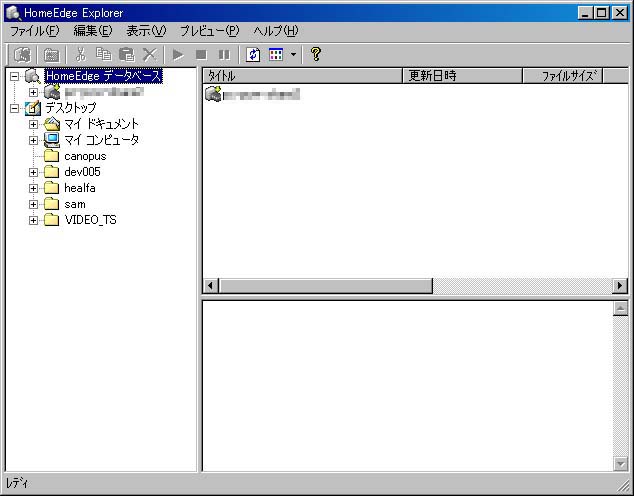Screen dimensions: 634x496
Task: Select the VIDEO_TS folder
Action: 91,220
